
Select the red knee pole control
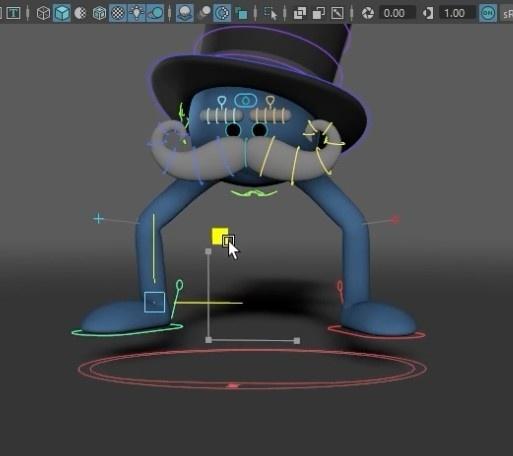pyautogui.click(x=395, y=219)
